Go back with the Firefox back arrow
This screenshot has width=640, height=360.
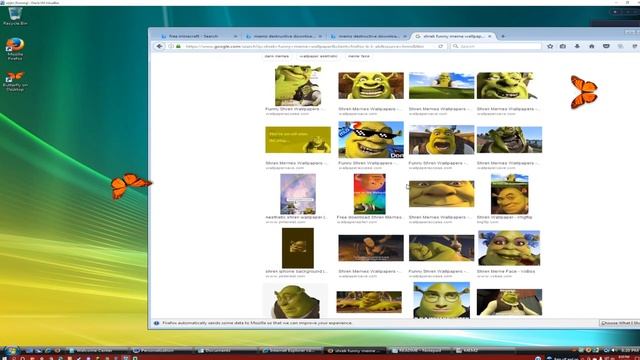[x=159, y=47]
